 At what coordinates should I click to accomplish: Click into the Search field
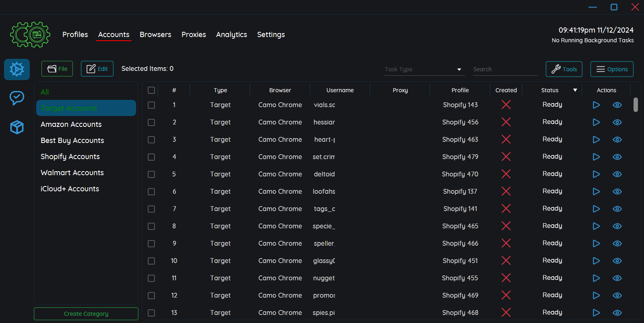505,69
